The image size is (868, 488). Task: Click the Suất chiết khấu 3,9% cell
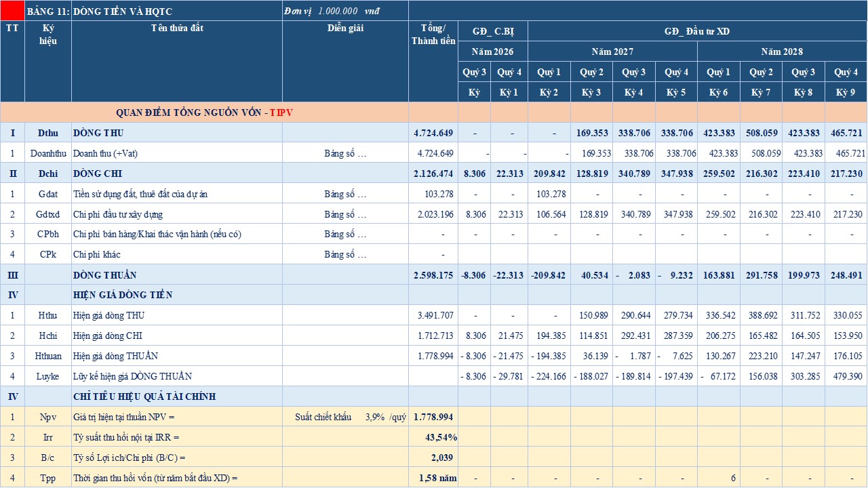(345, 417)
